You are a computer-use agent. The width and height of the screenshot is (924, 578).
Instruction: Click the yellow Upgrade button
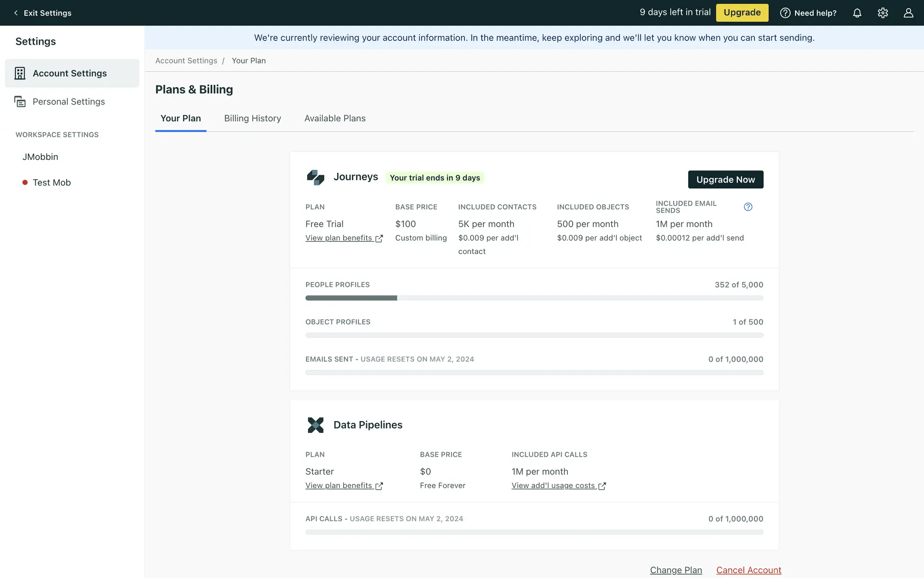(742, 13)
